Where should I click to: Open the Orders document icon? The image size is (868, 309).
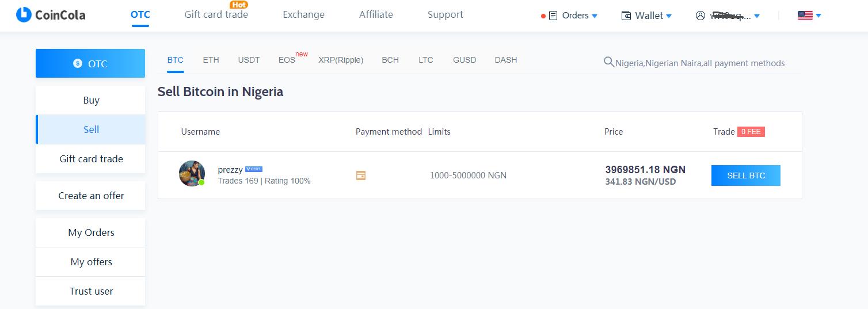(x=553, y=16)
